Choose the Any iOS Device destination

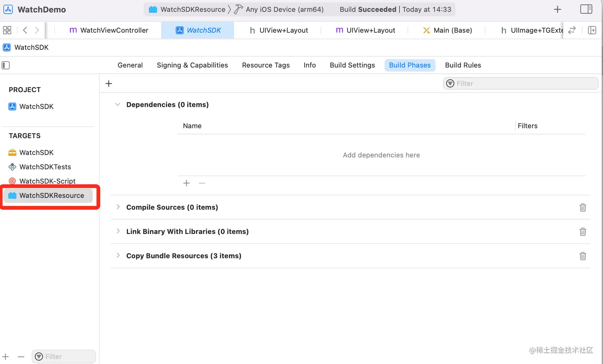(x=279, y=9)
